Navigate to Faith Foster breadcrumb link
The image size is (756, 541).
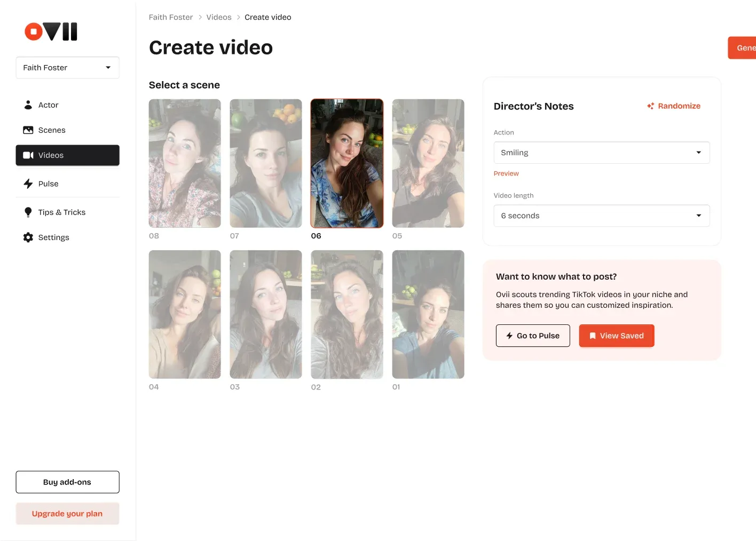point(170,17)
